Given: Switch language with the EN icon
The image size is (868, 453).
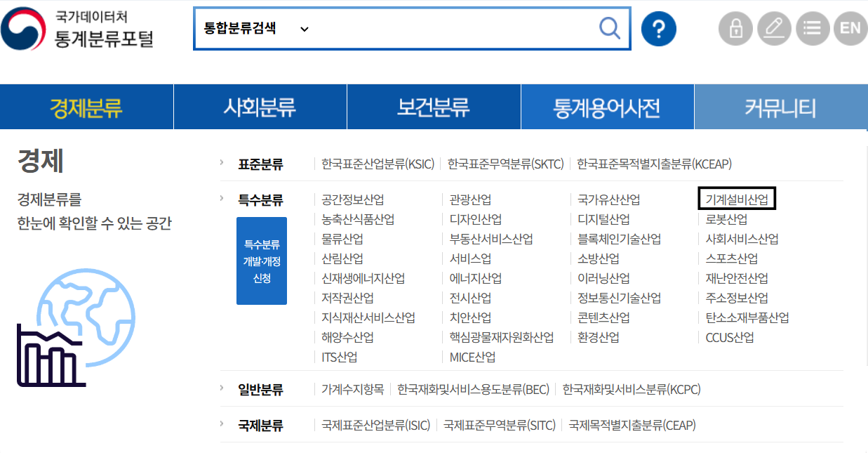Looking at the screenshot, I should click(x=850, y=29).
